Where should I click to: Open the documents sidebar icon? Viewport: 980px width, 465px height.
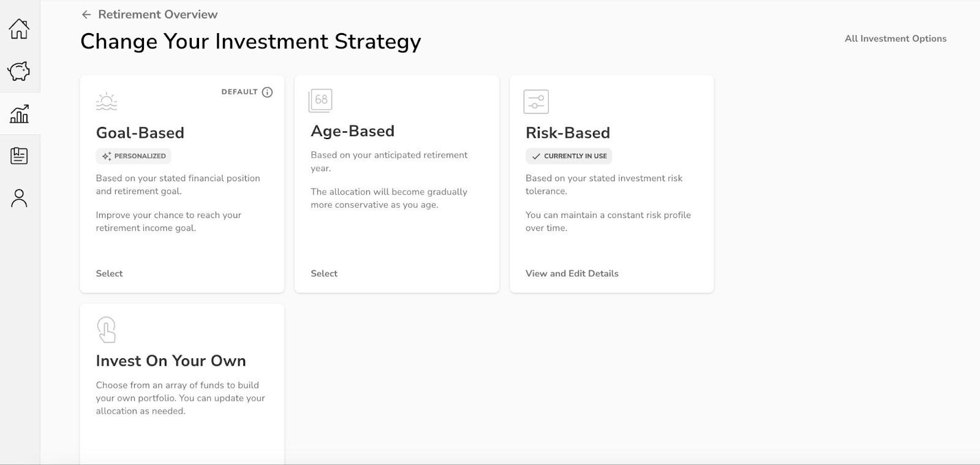(x=19, y=156)
